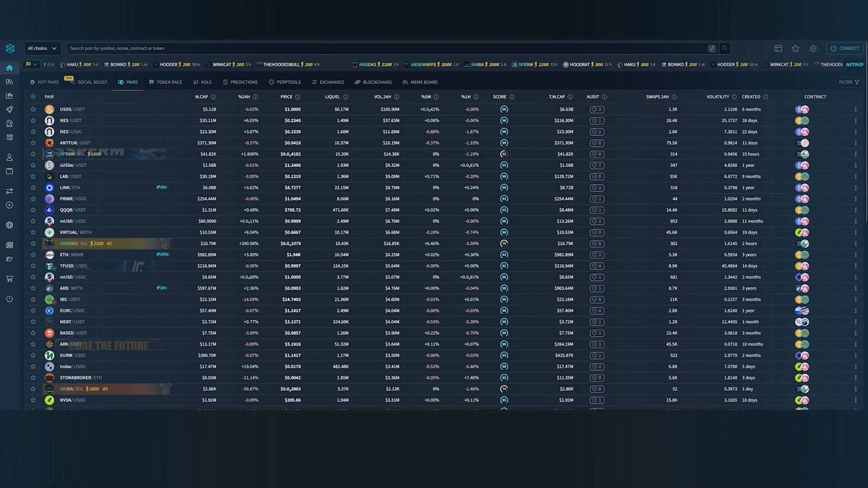Expand the All chains dropdown
The width and height of the screenshot is (868, 488).
click(42, 48)
